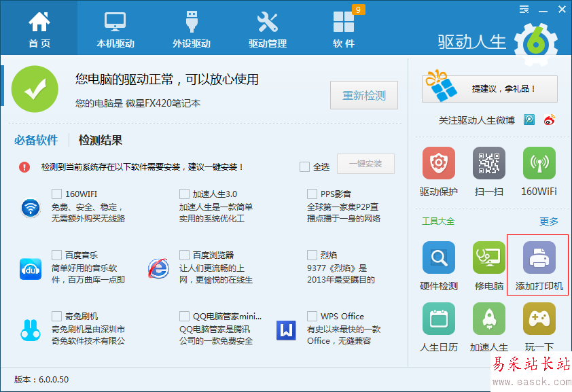Viewport: 572px width, 392px height.
Task: Click the QQ电脑管家是腾讯 description text
Action: coord(215,329)
